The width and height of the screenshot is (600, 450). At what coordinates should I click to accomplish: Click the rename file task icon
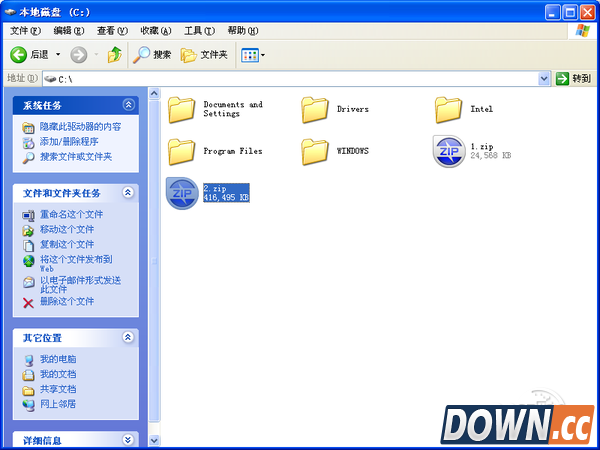(x=28, y=216)
